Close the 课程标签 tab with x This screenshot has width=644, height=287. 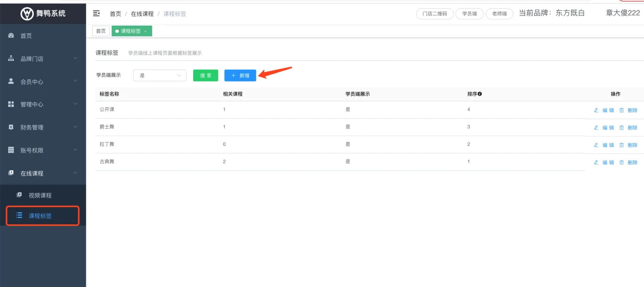tap(146, 31)
